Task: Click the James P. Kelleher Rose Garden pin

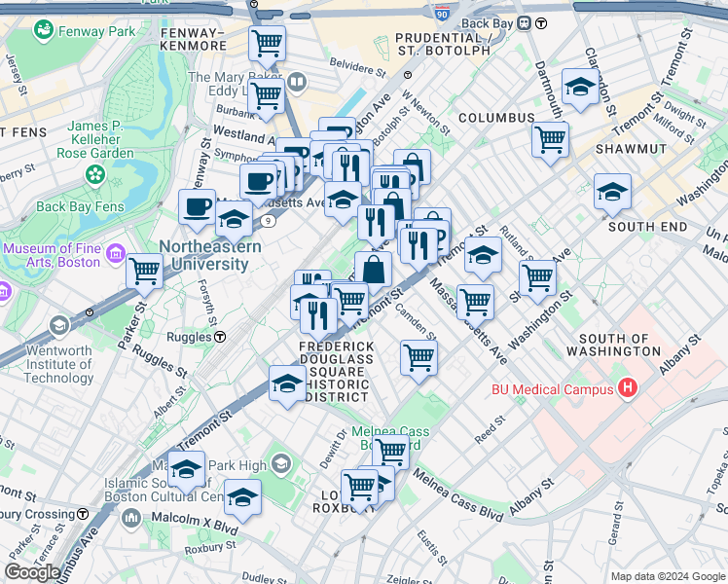Action: point(95,175)
